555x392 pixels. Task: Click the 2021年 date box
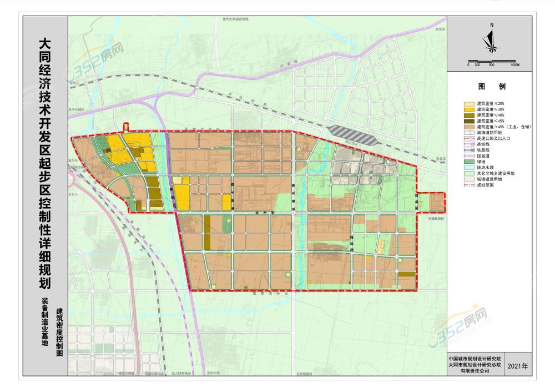click(518, 367)
